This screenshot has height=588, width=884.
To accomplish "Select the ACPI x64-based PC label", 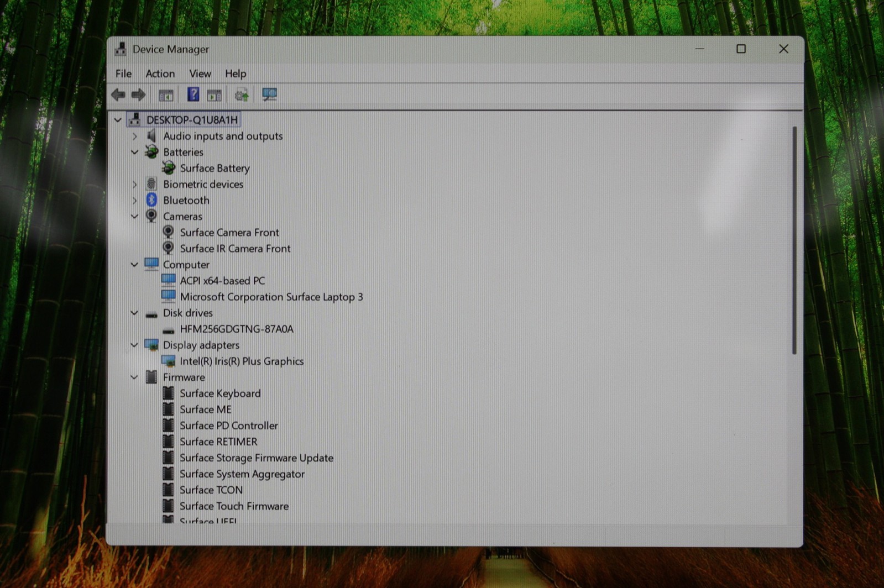I will 222,280.
